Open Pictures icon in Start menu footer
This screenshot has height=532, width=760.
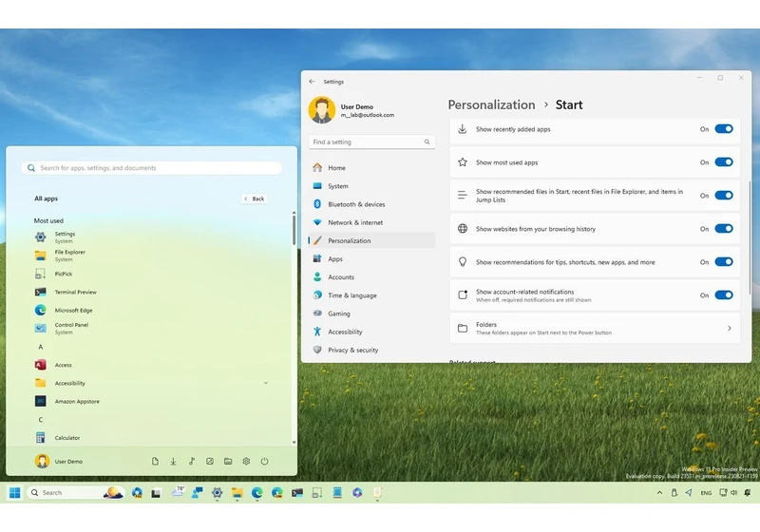pyautogui.click(x=210, y=462)
